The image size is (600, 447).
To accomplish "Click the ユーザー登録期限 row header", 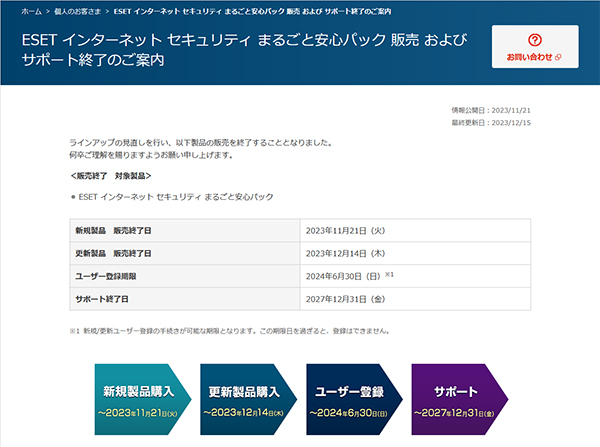I will point(185,276).
